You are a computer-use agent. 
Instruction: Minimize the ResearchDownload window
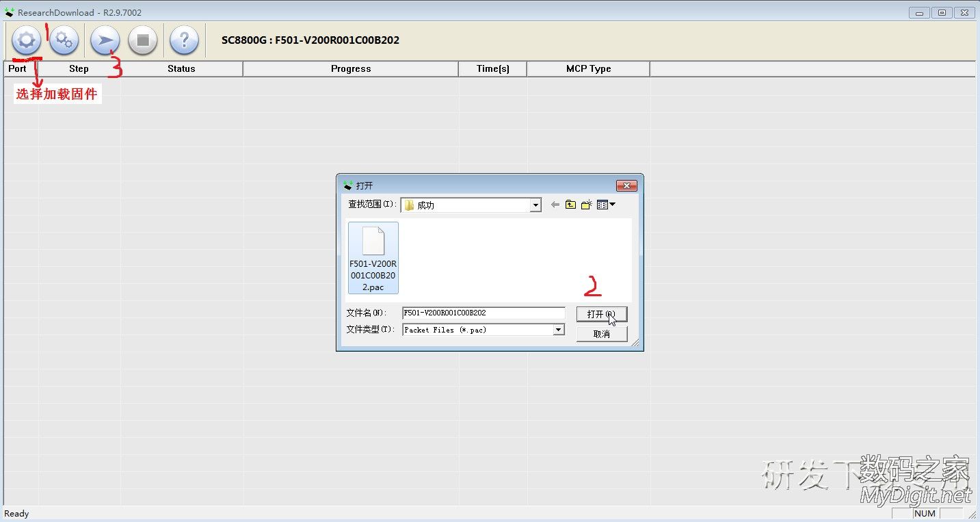pyautogui.click(x=920, y=12)
